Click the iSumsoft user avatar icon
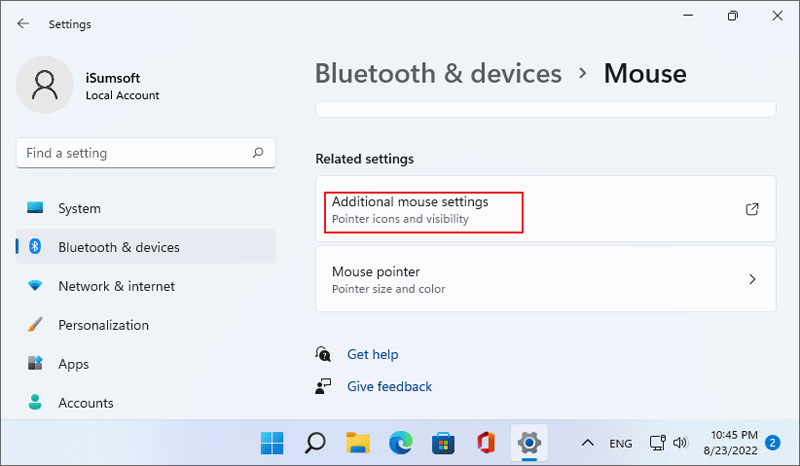The width and height of the screenshot is (800, 466). 45,85
